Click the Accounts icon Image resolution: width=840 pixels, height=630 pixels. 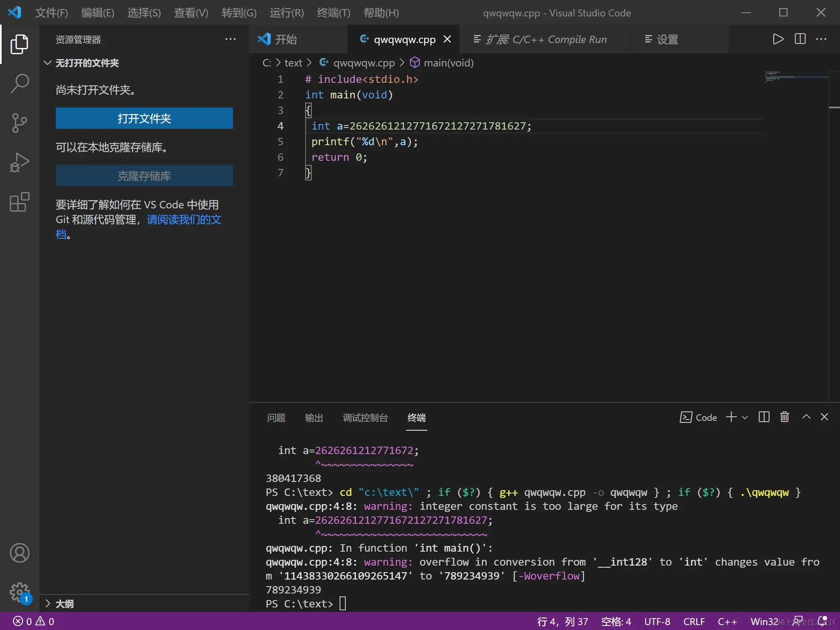19,553
